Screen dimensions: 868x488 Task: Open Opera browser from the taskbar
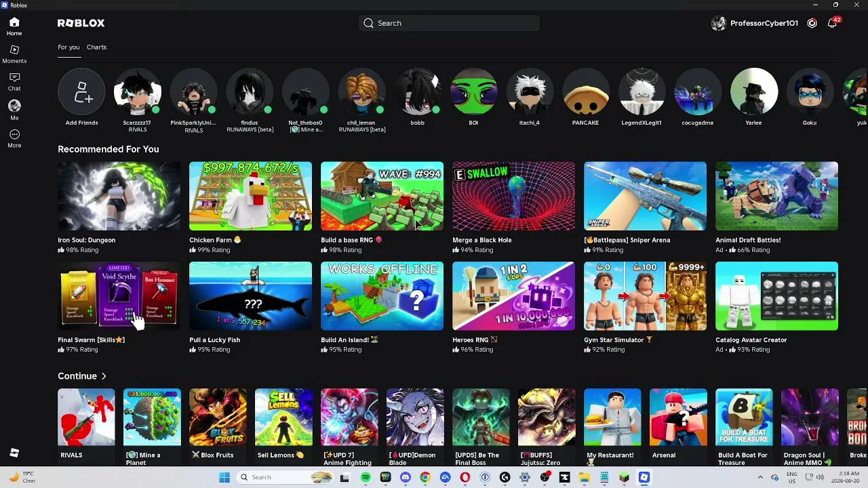pyautogui.click(x=465, y=477)
